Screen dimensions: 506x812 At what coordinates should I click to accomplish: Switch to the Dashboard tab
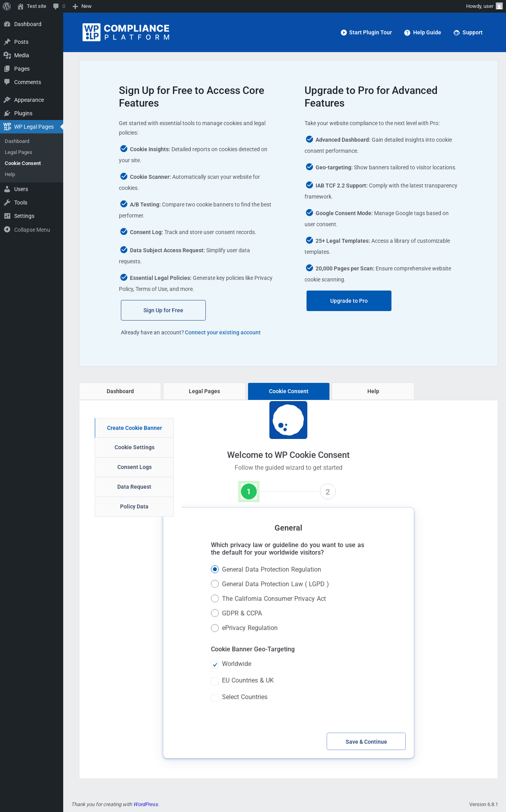pos(120,391)
